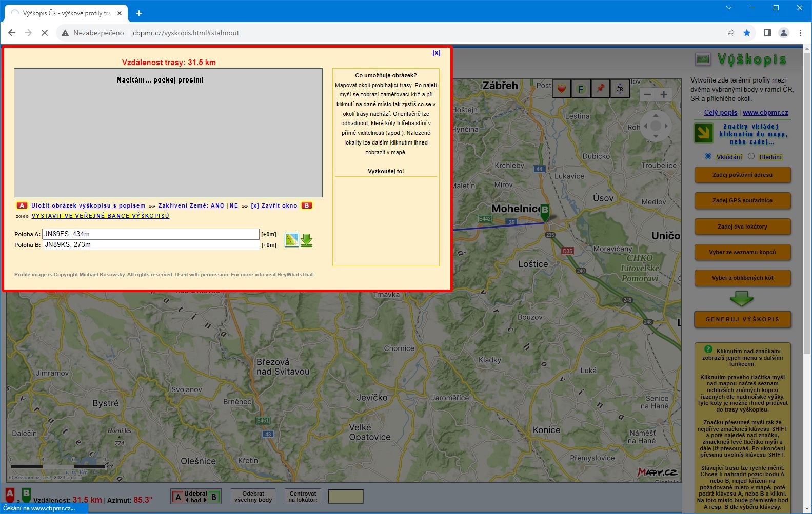Screen dimensions: 812x514
Task: Click the Poloha A input field
Action: [151, 234]
